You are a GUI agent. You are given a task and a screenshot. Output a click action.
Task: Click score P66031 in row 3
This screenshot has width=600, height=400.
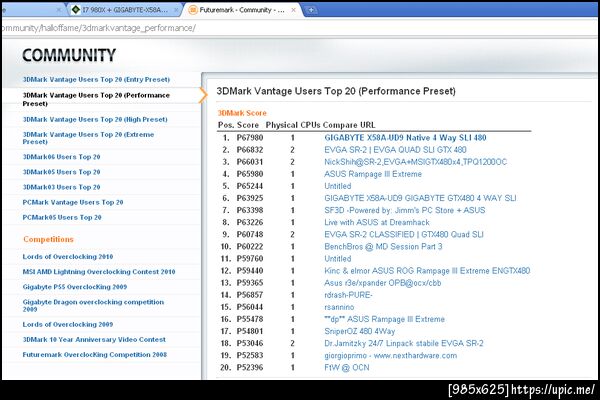(250, 162)
